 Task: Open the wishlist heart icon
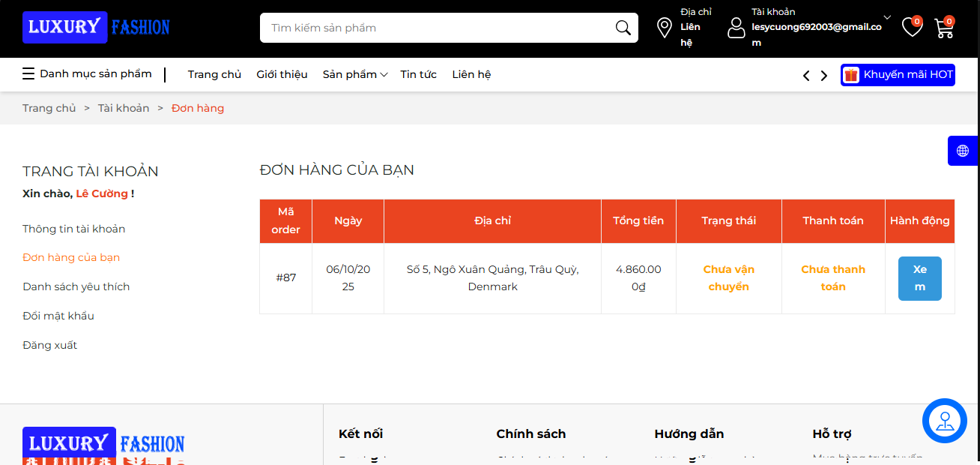point(911,28)
